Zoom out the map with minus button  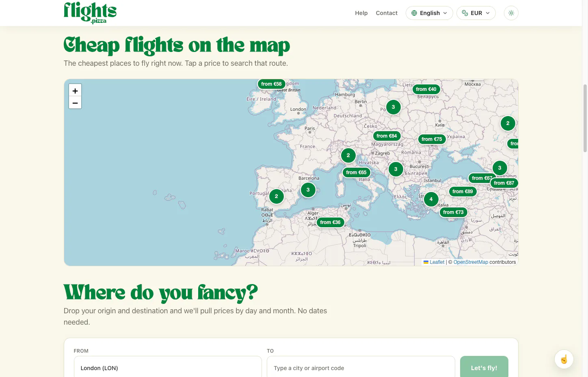tap(75, 103)
